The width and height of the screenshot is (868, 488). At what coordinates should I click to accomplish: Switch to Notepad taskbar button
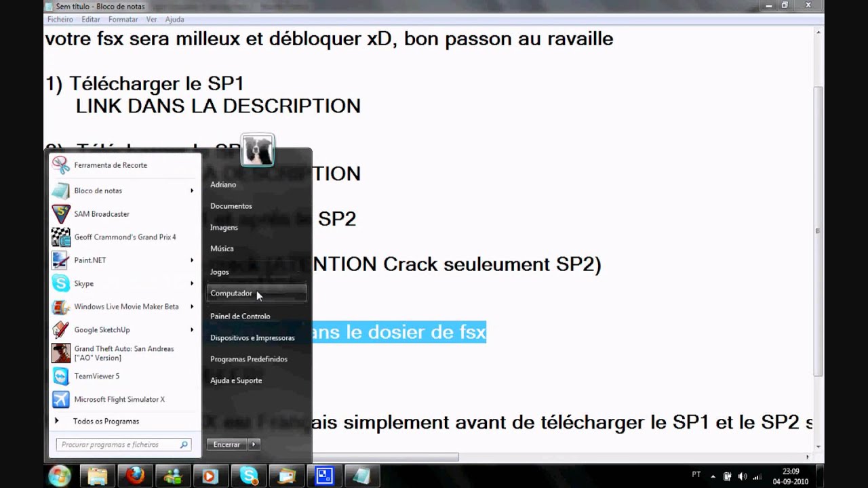362,476
